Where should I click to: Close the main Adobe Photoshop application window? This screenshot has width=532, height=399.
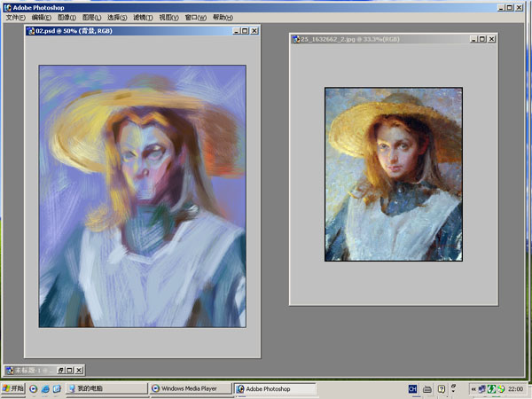(x=519, y=7)
